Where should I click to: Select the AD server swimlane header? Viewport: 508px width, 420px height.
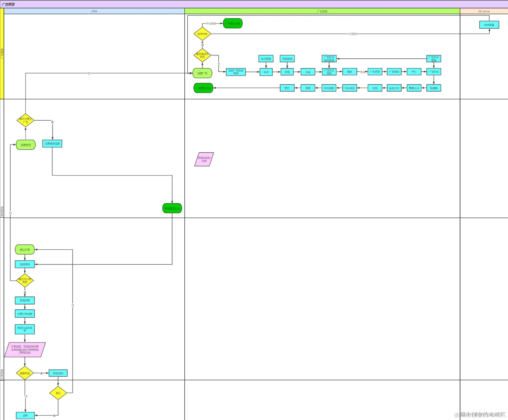[x=484, y=11]
